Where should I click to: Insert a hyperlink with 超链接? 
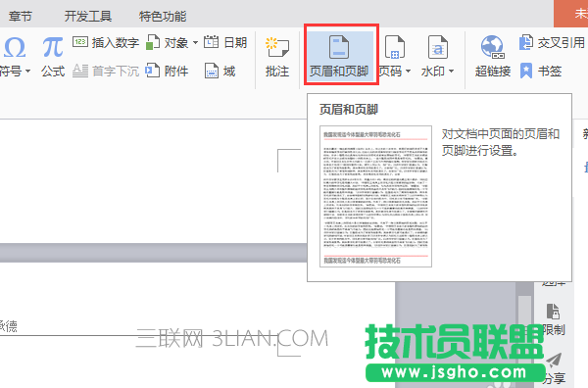[x=493, y=56]
